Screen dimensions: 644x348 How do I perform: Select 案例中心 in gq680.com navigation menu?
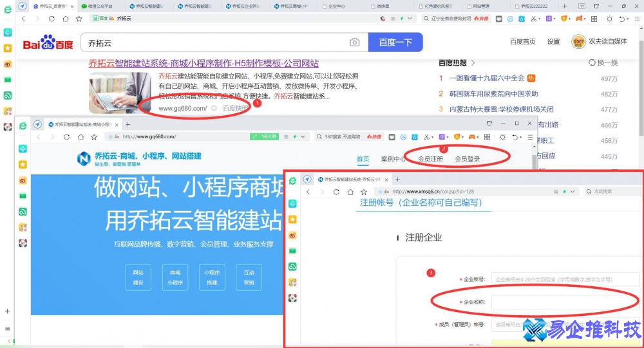(393, 159)
